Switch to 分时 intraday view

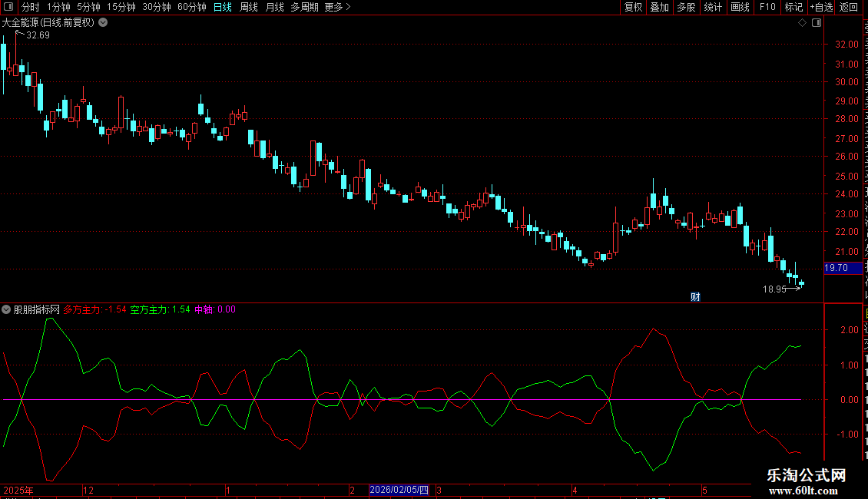(31, 7)
